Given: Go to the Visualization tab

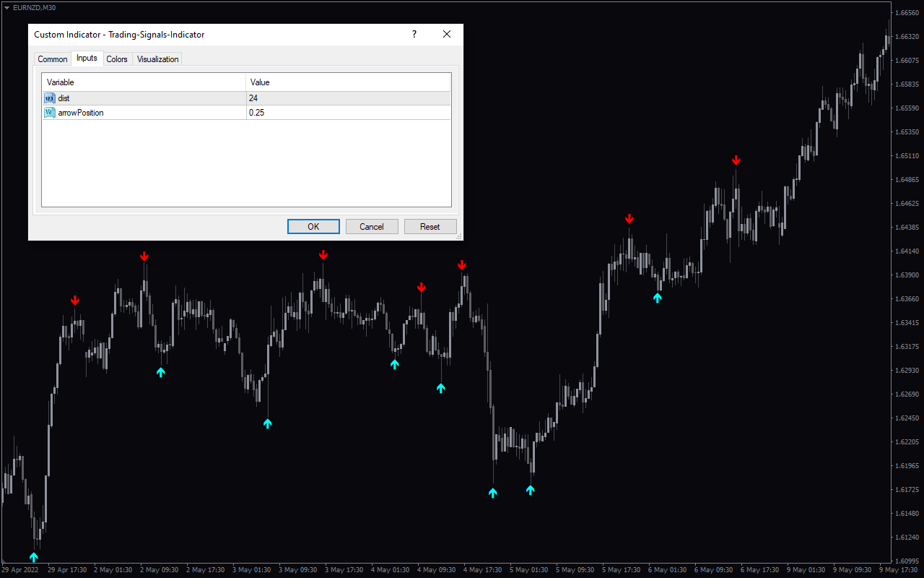Looking at the screenshot, I should coord(157,59).
